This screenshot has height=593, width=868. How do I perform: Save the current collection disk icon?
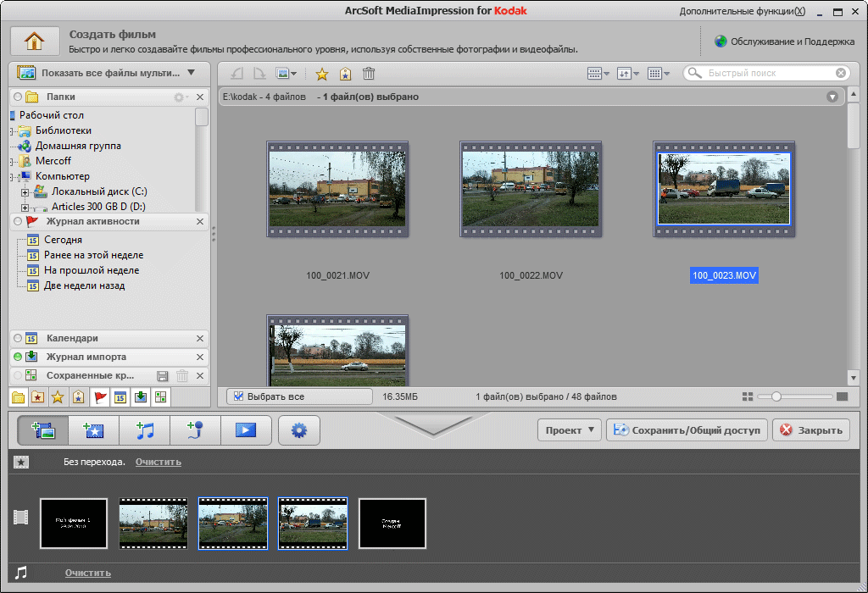point(162,376)
